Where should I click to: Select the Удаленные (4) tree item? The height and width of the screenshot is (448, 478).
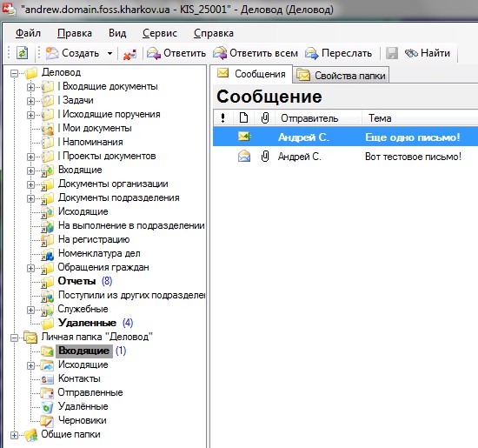pos(96,323)
